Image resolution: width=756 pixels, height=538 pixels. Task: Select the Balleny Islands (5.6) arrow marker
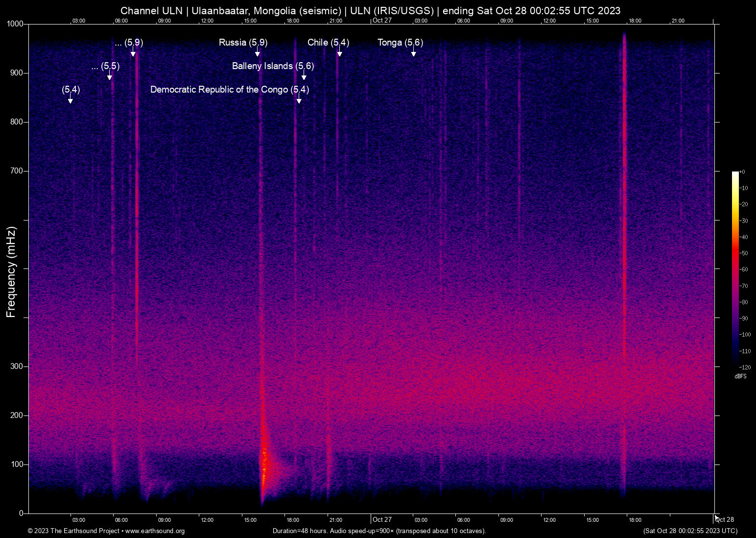point(304,76)
